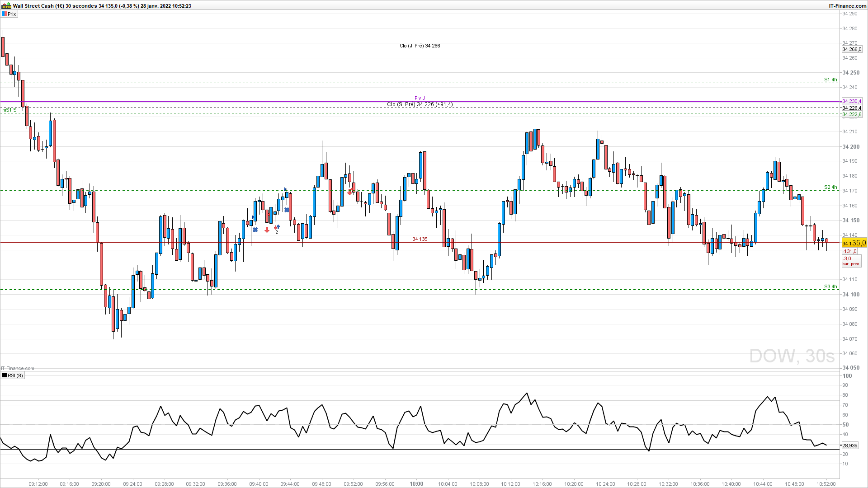Click the red down arrow next to the lower blue cross
Viewport: 868px width, 488px height.
(267, 230)
